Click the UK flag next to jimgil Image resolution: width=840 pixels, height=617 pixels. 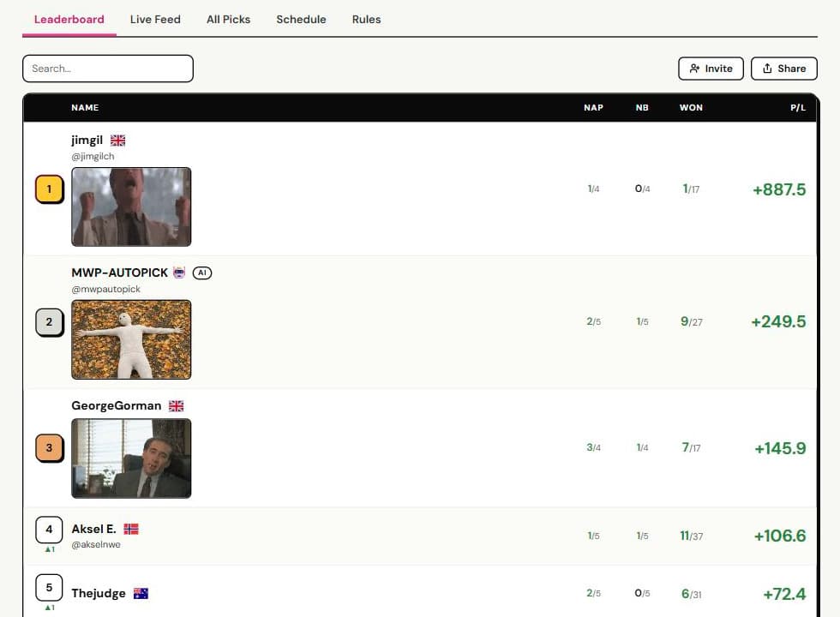point(118,141)
